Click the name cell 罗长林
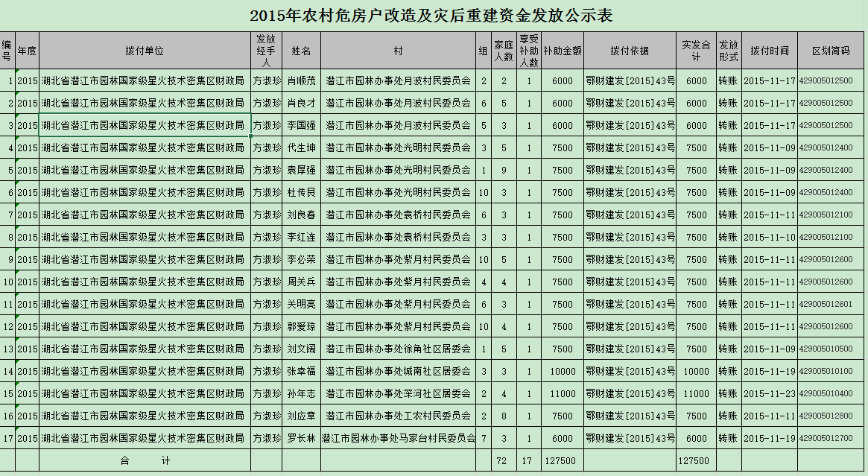 (301, 439)
